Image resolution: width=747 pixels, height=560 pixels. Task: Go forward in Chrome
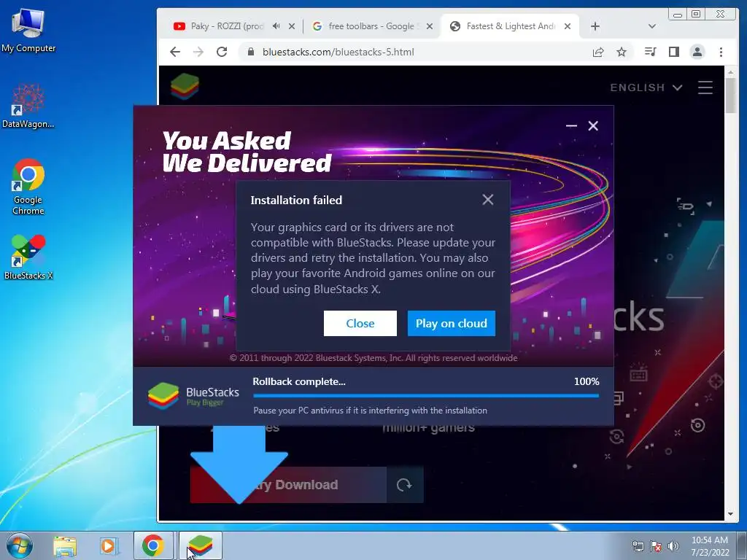point(198,52)
